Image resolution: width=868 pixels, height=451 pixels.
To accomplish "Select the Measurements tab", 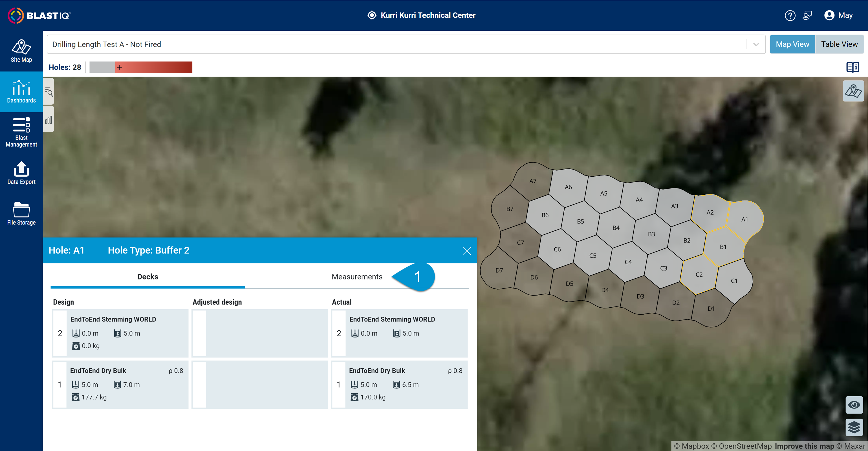I will [357, 277].
